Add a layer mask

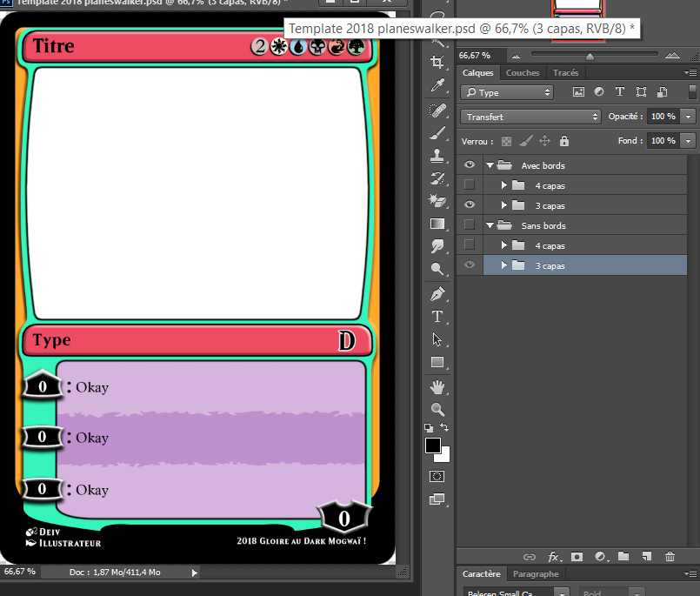pos(577,557)
